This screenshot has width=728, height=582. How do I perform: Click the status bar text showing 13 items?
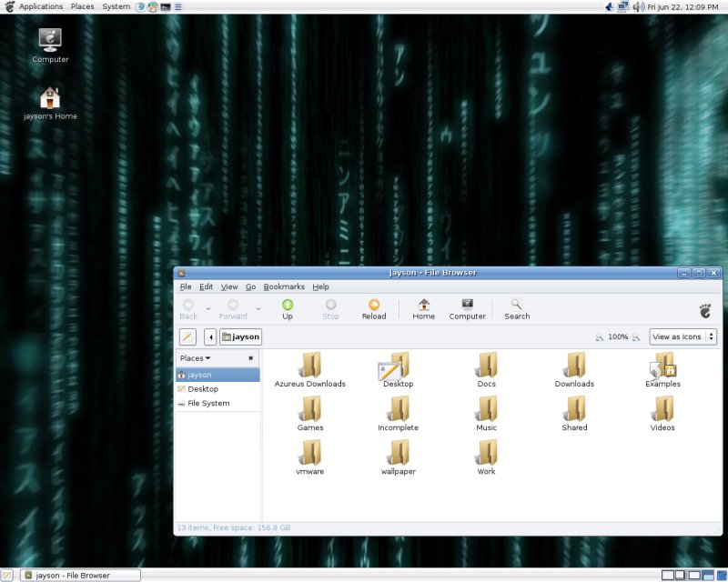tap(234, 527)
